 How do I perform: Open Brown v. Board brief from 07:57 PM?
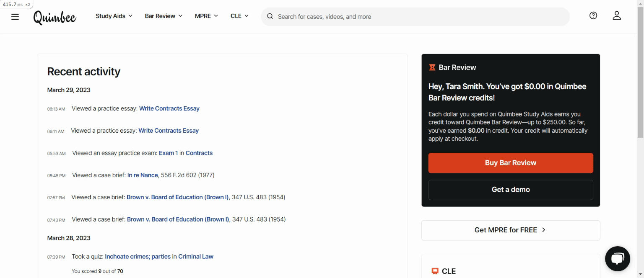pyautogui.click(x=178, y=197)
